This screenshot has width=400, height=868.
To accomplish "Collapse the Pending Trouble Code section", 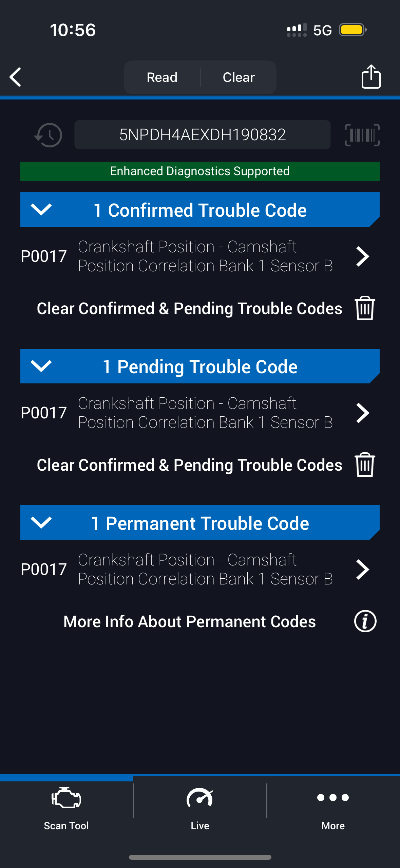I will (x=41, y=366).
